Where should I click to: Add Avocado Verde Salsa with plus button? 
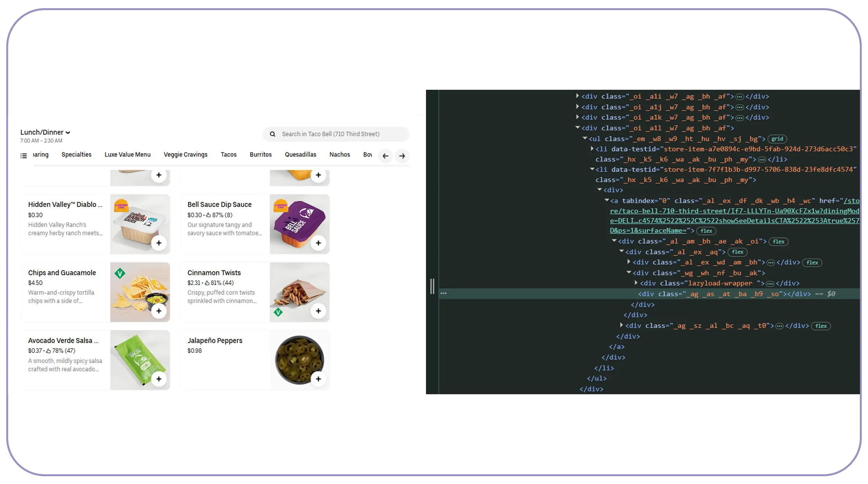click(x=159, y=379)
